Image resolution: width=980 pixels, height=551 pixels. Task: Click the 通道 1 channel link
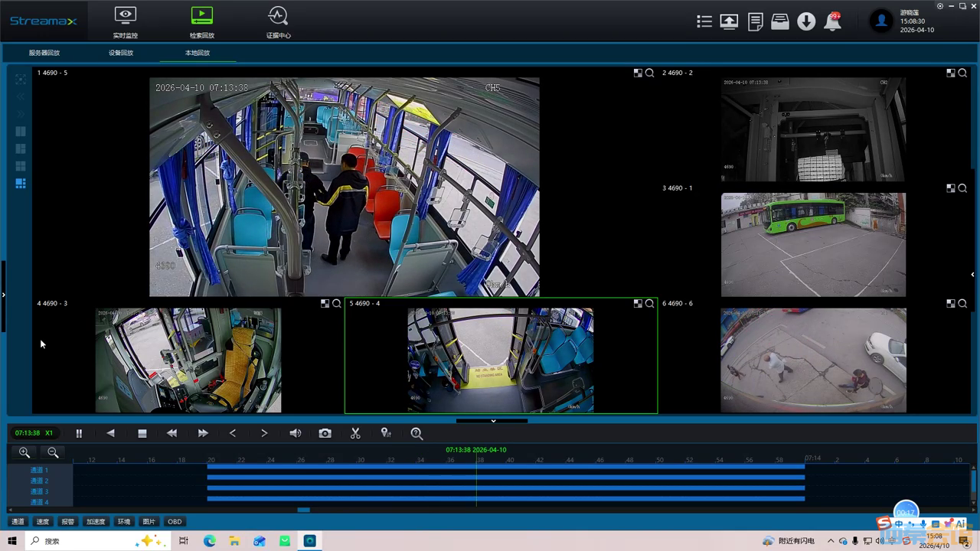pyautogui.click(x=39, y=470)
